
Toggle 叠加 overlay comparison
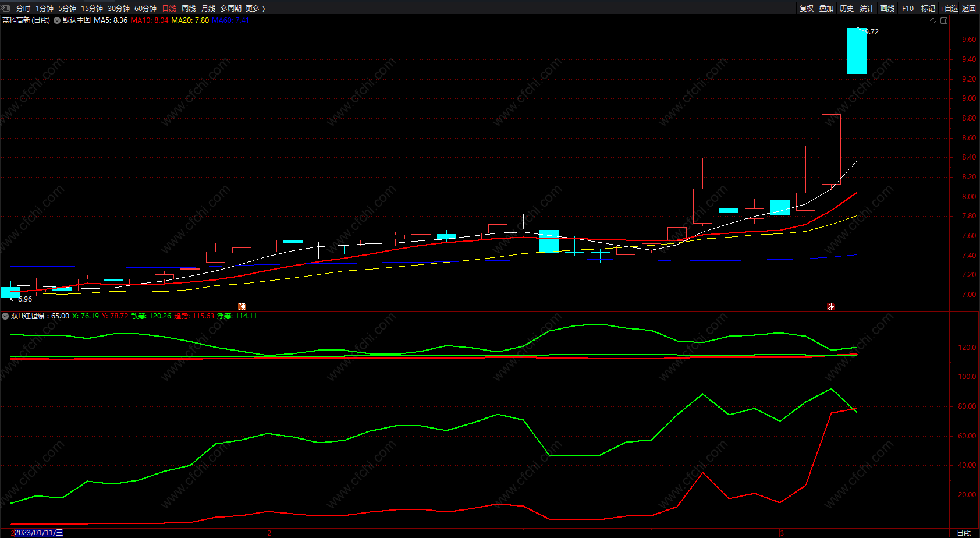pos(826,8)
